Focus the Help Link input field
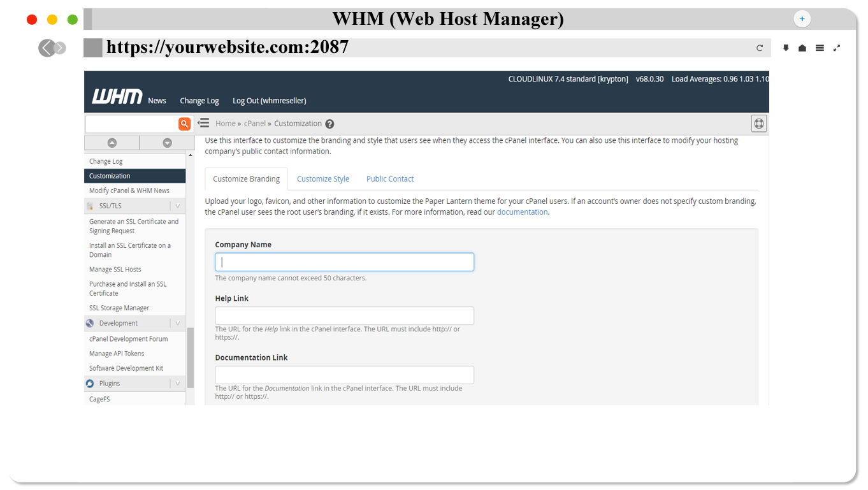The height and width of the screenshot is (490, 868). click(x=344, y=316)
